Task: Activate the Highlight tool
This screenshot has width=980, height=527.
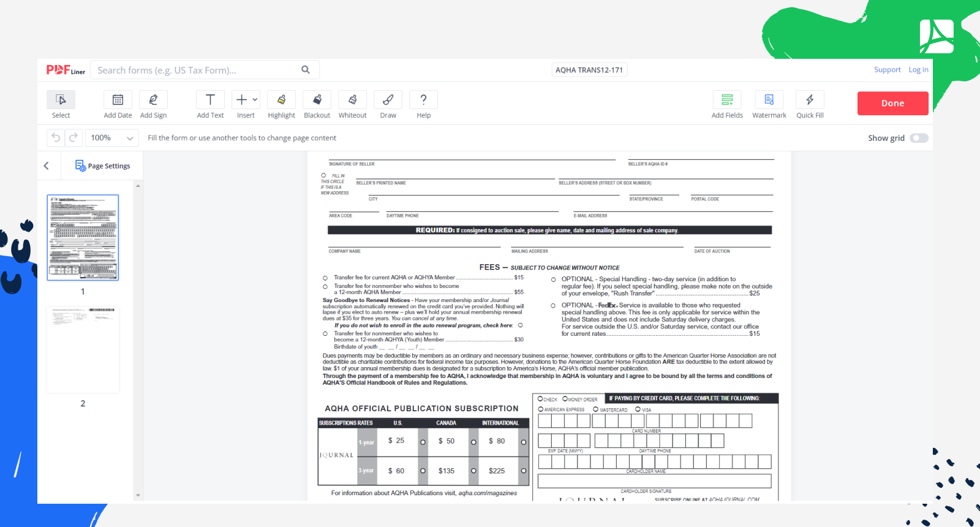Action: coord(281,100)
